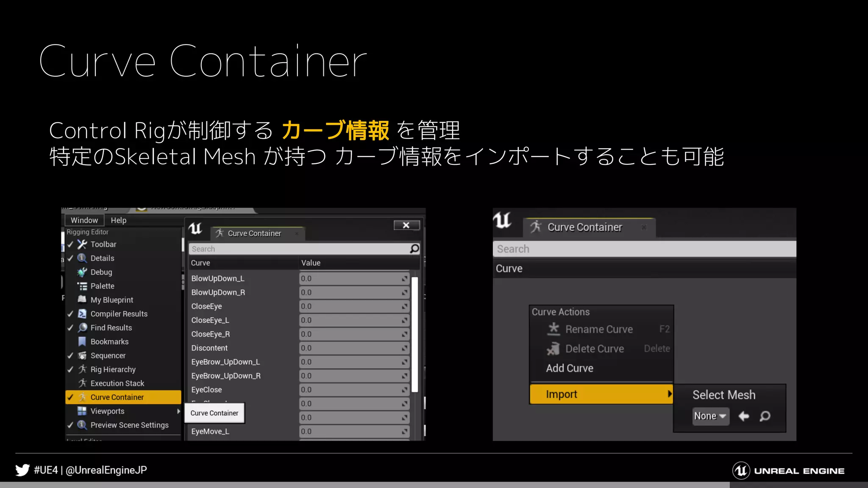Toggle the Curve Container checkmark
This screenshot has width=868, height=488.
pyautogui.click(x=70, y=397)
